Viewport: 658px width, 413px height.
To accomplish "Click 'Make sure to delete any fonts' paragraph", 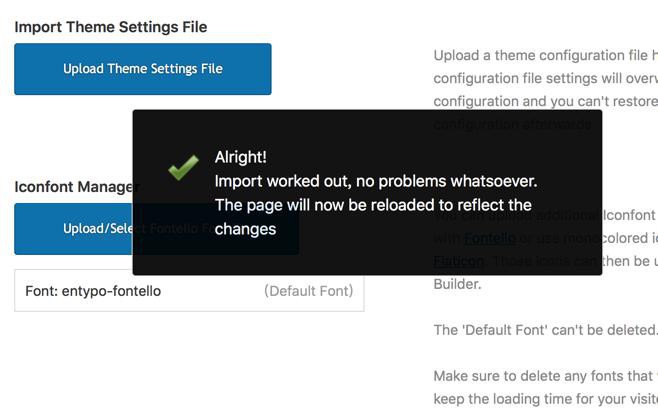I will (546, 376).
